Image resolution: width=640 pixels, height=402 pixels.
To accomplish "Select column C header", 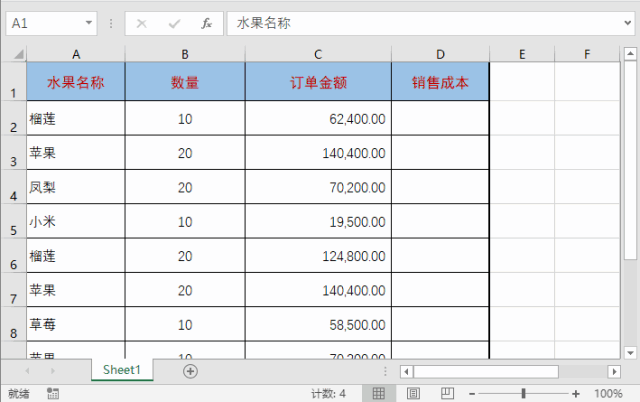I will pyautogui.click(x=318, y=54).
